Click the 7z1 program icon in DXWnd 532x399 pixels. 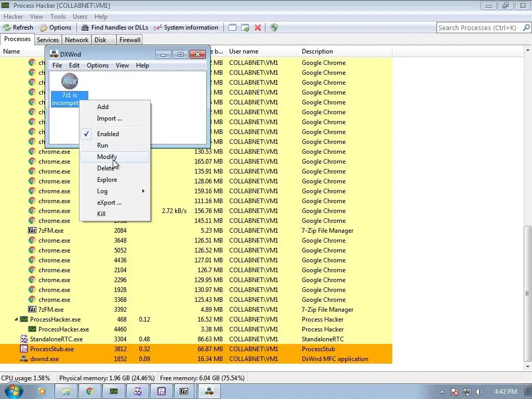pos(70,81)
